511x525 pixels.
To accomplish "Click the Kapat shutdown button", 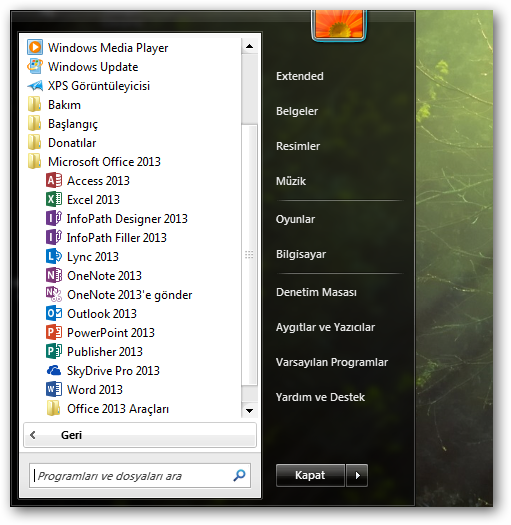I will (310, 475).
